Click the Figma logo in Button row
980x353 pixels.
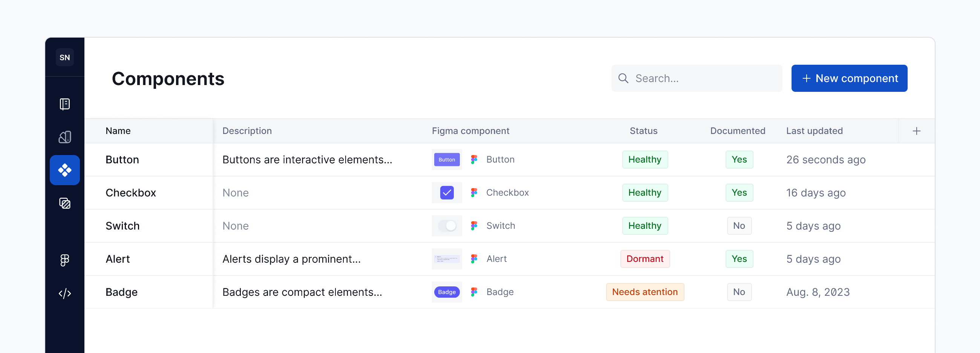[x=474, y=160]
